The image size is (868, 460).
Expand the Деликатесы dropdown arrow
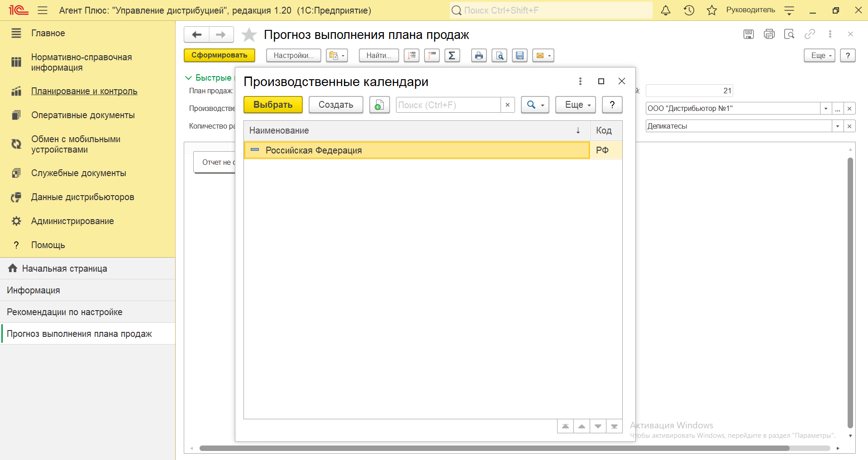click(x=838, y=126)
